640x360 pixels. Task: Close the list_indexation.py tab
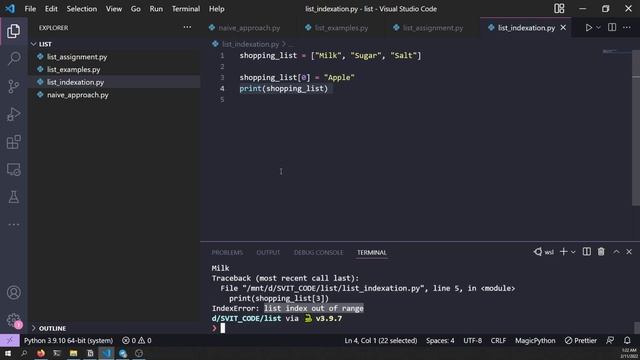point(563,28)
